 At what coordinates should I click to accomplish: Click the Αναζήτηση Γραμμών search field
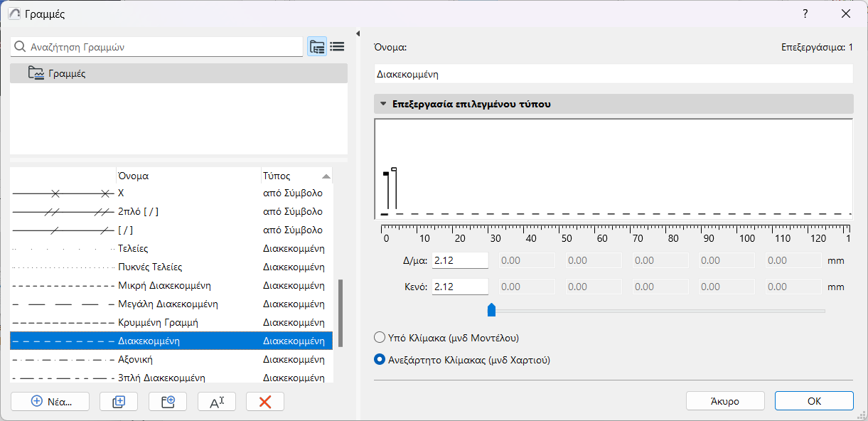click(x=156, y=47)
